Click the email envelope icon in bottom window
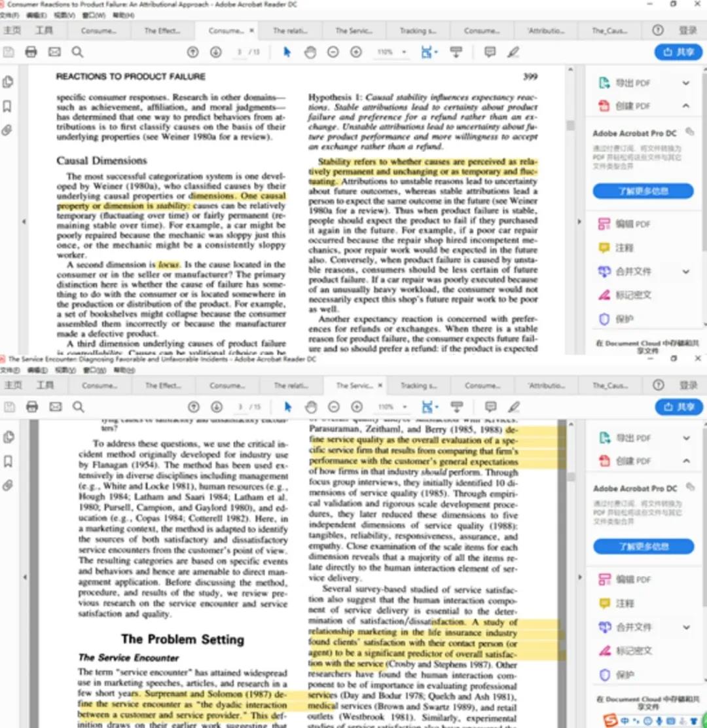707x728 pixels. pos(55,407)
